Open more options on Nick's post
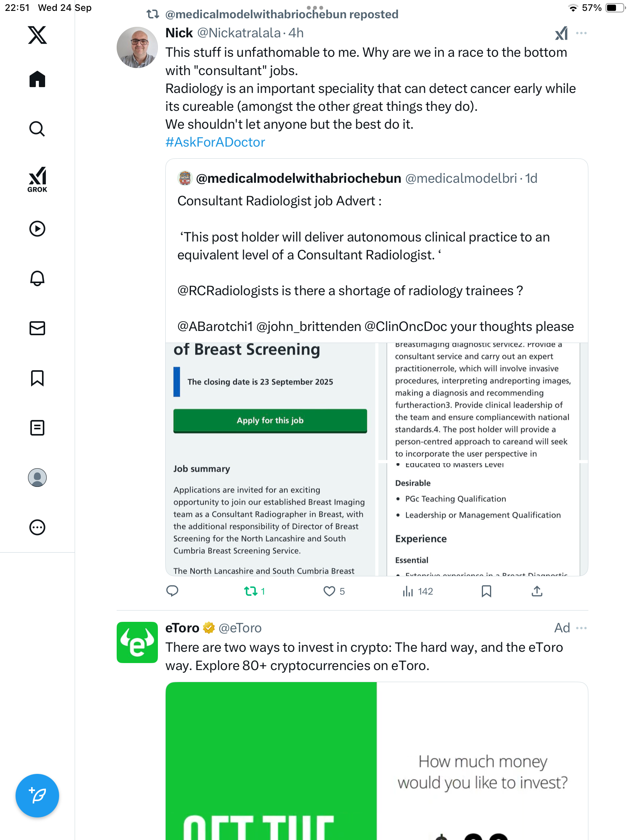 (581, 33)
